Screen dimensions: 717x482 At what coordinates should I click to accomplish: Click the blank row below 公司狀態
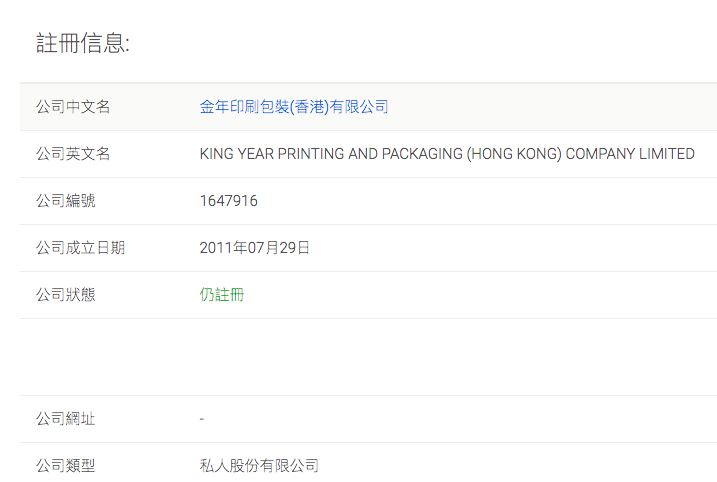pyautogui.click(x=368, y=357)
